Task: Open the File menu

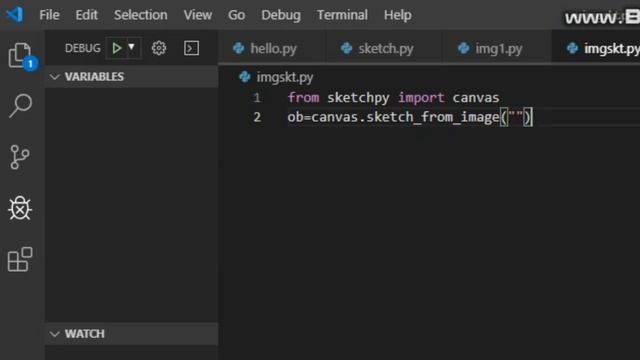Action: 49,15
